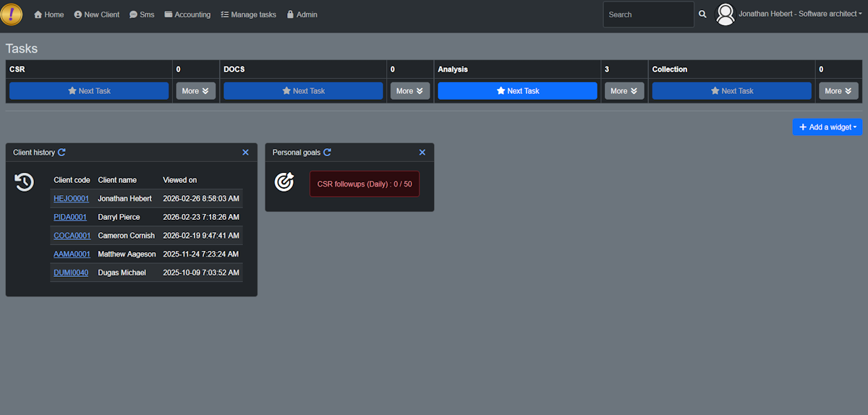This screenshot has width=868, height=415.
Task: Click Next Task under Analysis
Action: click(x=518, y=91)
